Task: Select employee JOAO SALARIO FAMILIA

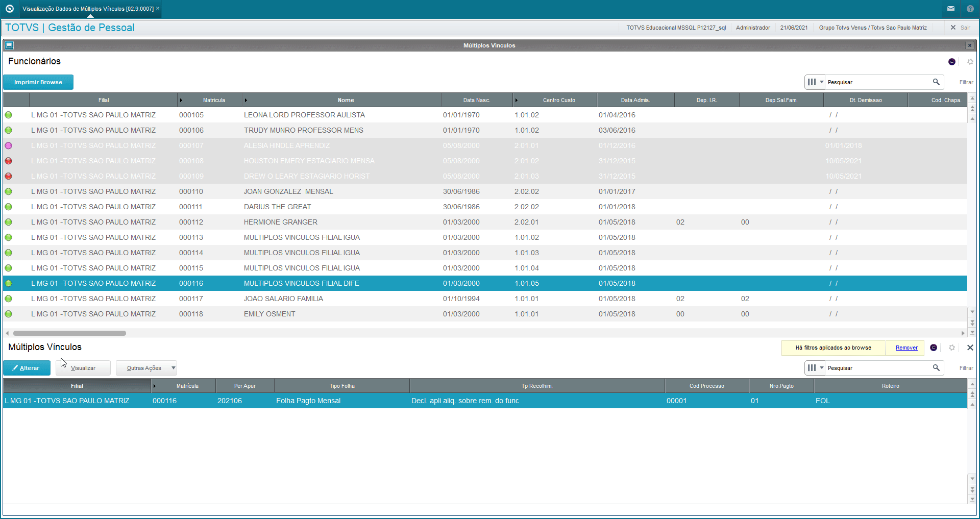Action: pos(485,299)
